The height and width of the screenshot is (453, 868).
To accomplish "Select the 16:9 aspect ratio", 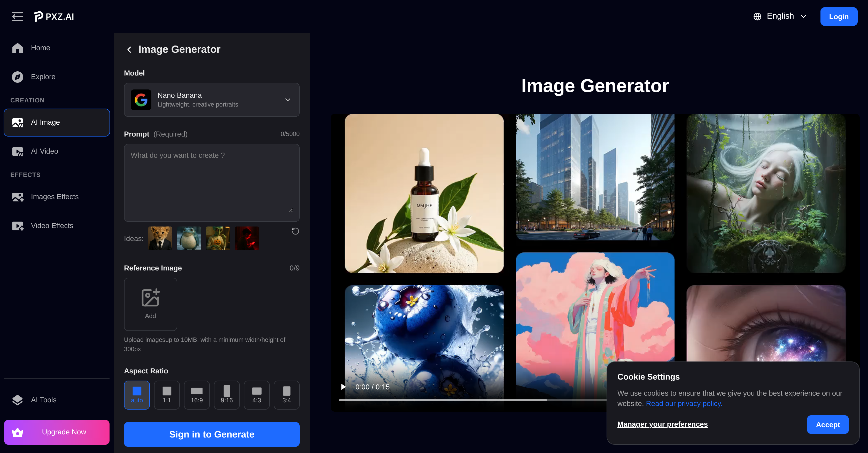I will (196, 395).
